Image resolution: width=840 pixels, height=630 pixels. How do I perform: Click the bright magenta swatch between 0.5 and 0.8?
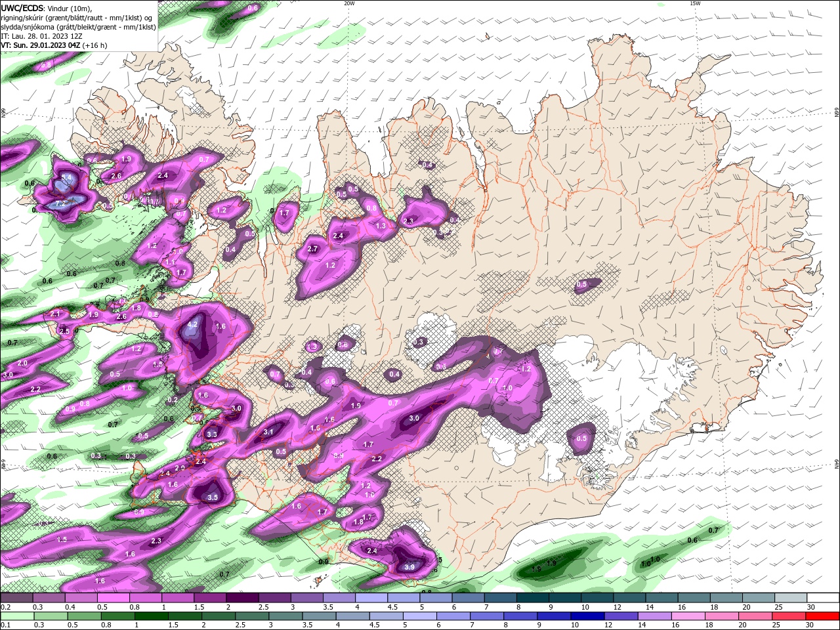tap(113, 598)
